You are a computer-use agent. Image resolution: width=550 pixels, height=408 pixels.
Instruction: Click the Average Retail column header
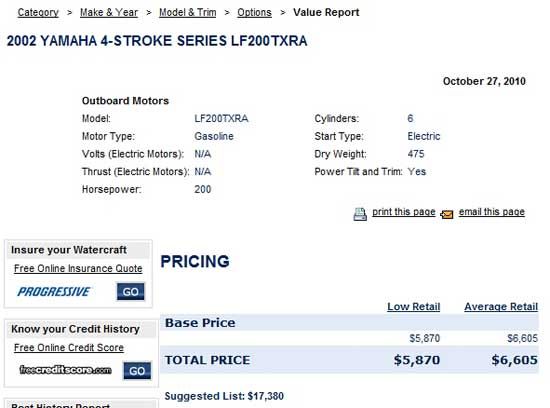(x=501, y=307)
